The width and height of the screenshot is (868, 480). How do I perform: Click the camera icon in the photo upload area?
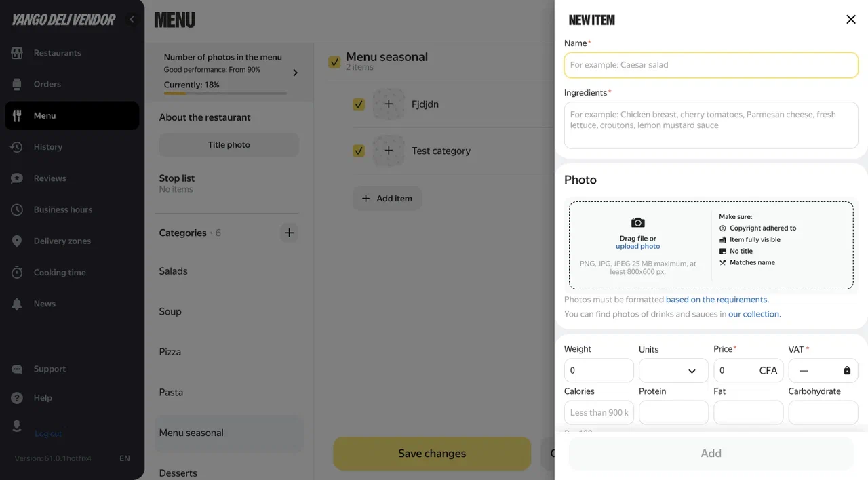[x=637, y=222]
